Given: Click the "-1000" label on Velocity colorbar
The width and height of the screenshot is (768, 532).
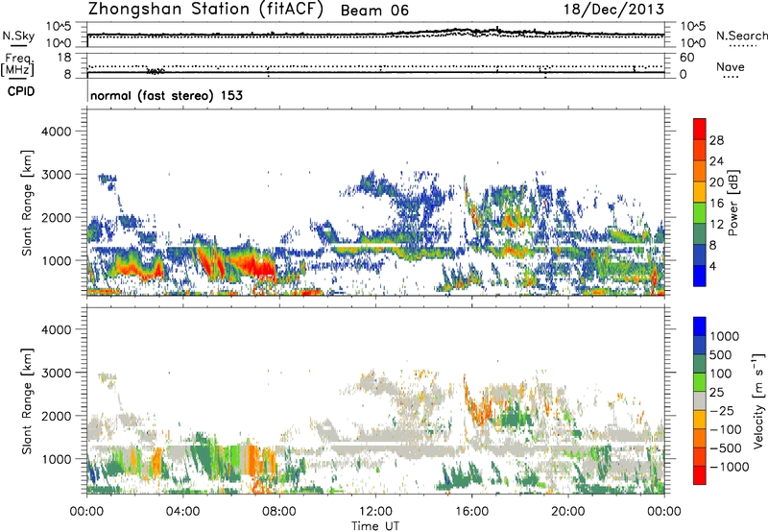Looking at the screenshot, I should tap(730, 467).
